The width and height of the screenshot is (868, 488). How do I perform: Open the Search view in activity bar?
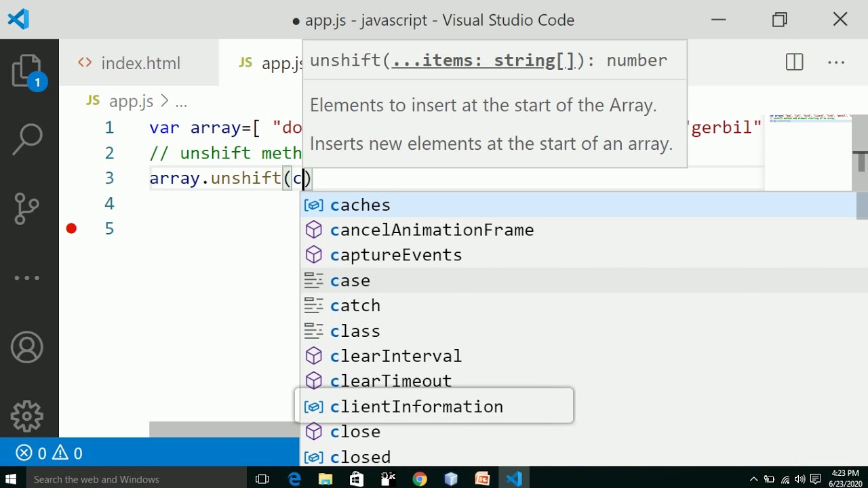[x=28, y=140]
